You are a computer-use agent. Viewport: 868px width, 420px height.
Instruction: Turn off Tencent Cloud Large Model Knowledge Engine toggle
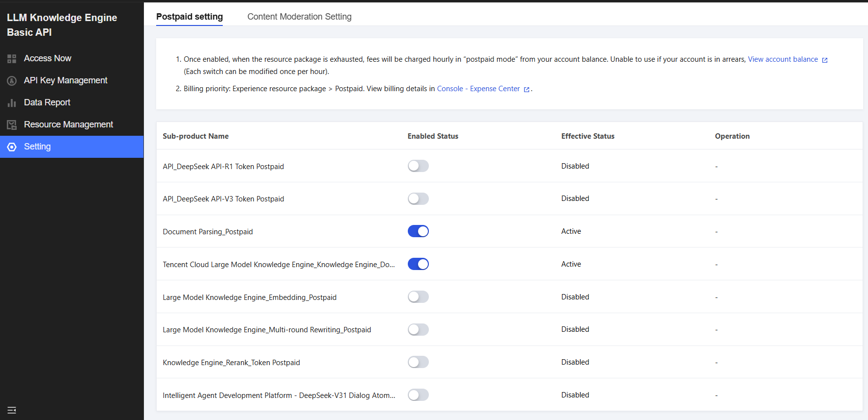[418, 264]
